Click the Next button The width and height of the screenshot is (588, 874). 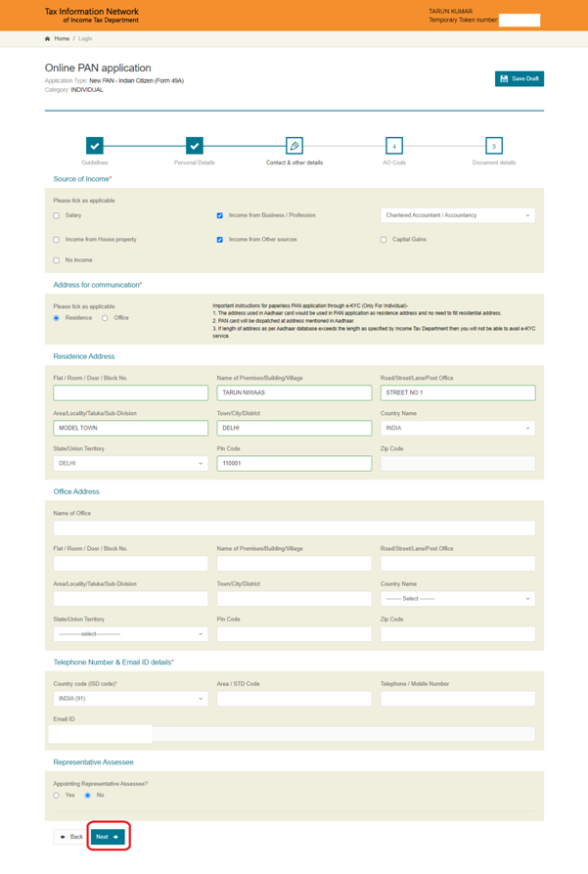click(107, 837)
